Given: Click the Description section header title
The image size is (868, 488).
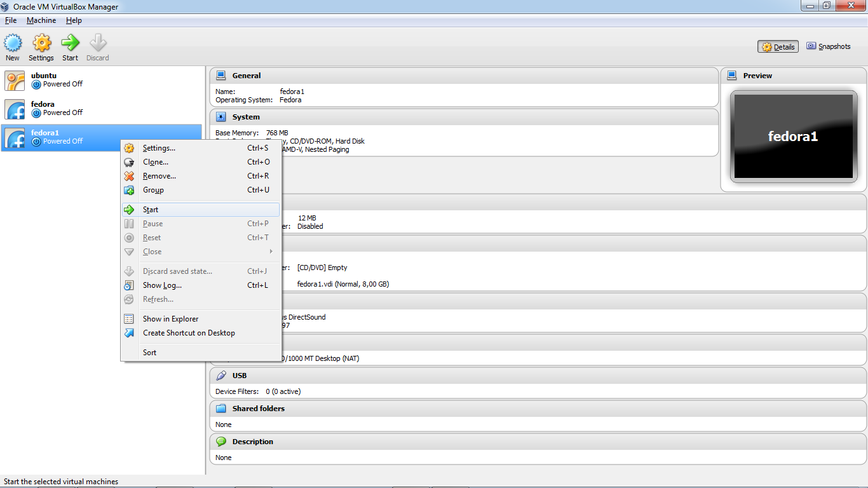Looking at the screenshot, I should (x=253, y=442).
